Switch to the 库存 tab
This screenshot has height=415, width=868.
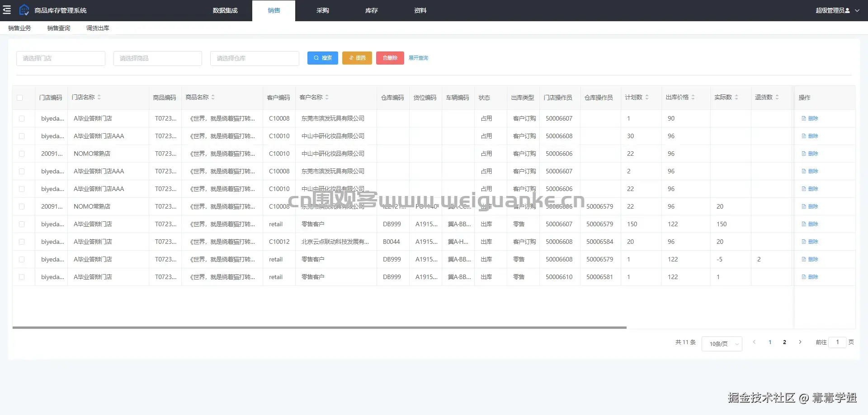coord(372,10)
